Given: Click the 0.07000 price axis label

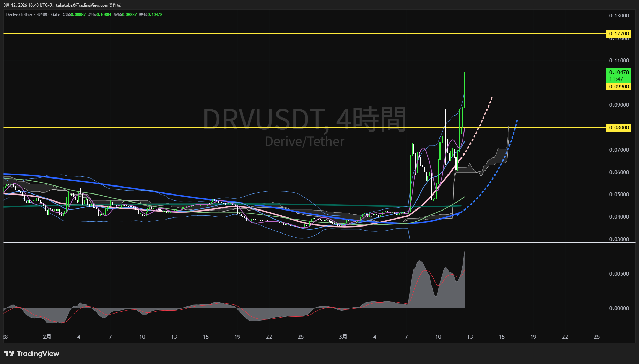Looking at the screenshot, I should [x=619, y=150].
